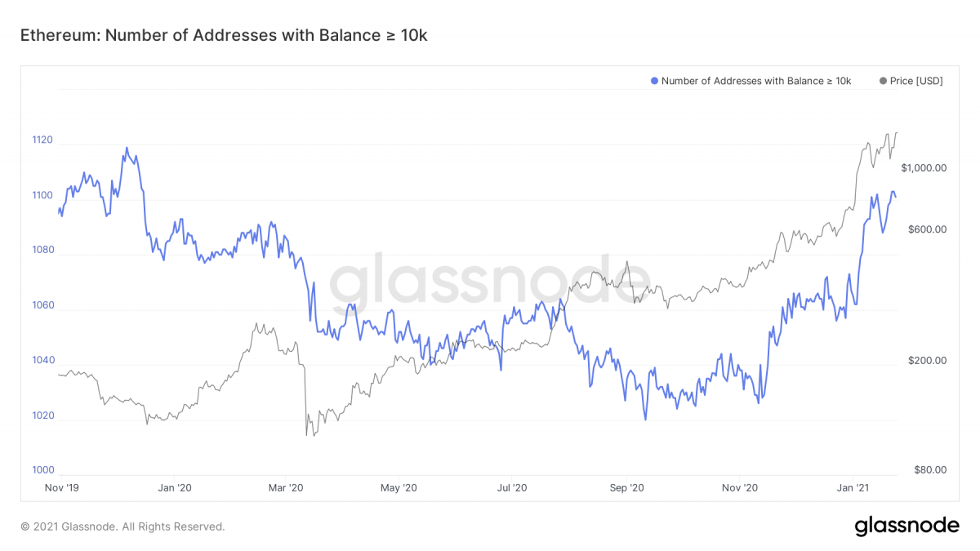Click the 1120 left axis value

pyautogui.click(x=42, y=140)
